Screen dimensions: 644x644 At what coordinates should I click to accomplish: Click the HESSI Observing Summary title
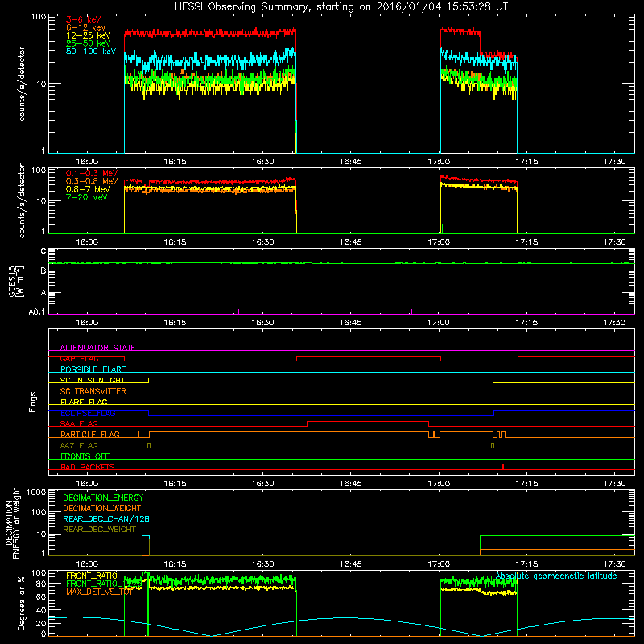click(x=341, y=7)
